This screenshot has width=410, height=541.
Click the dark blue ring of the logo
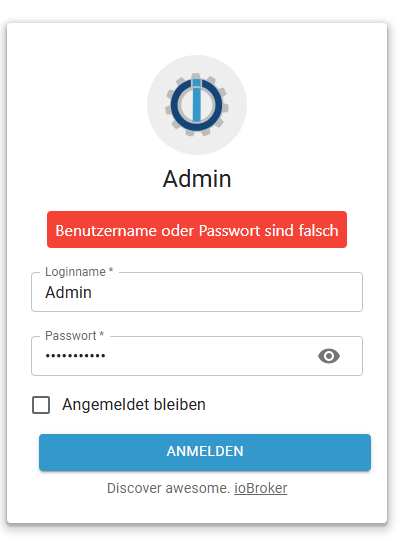(x=176, y=105)
